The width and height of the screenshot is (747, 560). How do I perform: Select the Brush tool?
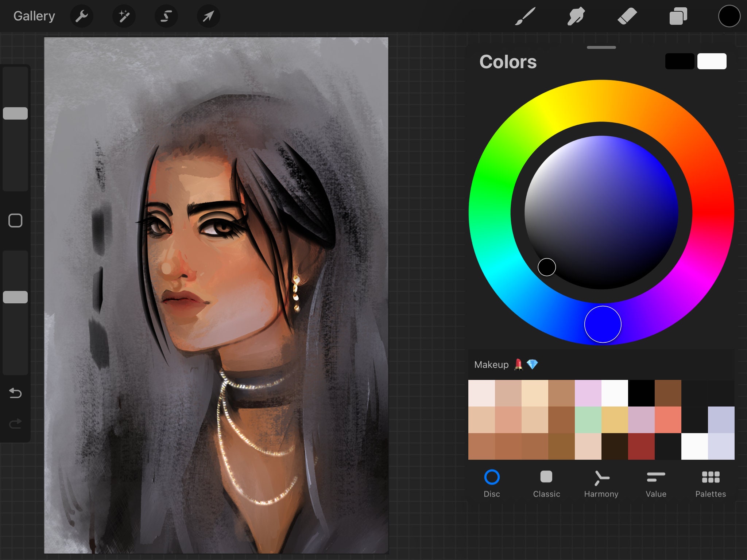(x=525, y=16)
